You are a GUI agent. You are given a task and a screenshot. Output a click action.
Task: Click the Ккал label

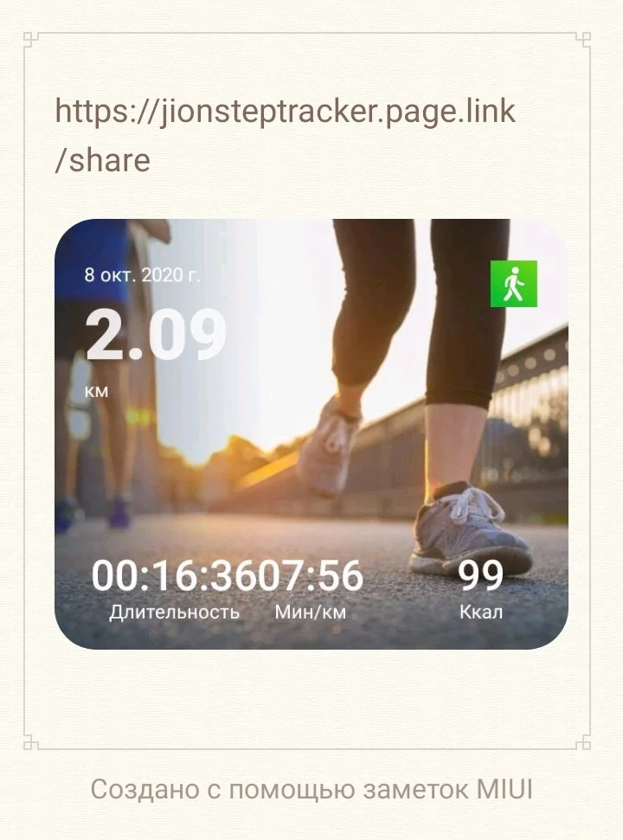[x=480, y=612]
